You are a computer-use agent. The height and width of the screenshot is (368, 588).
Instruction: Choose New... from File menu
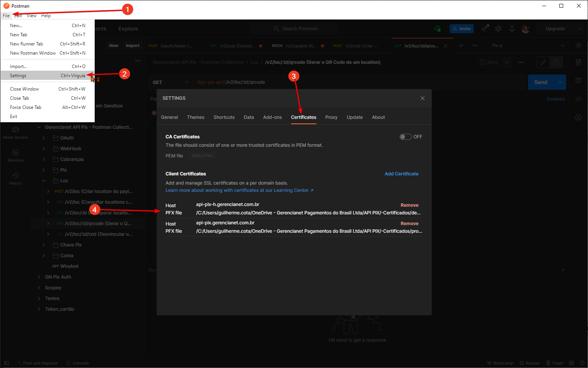[47, 26]
